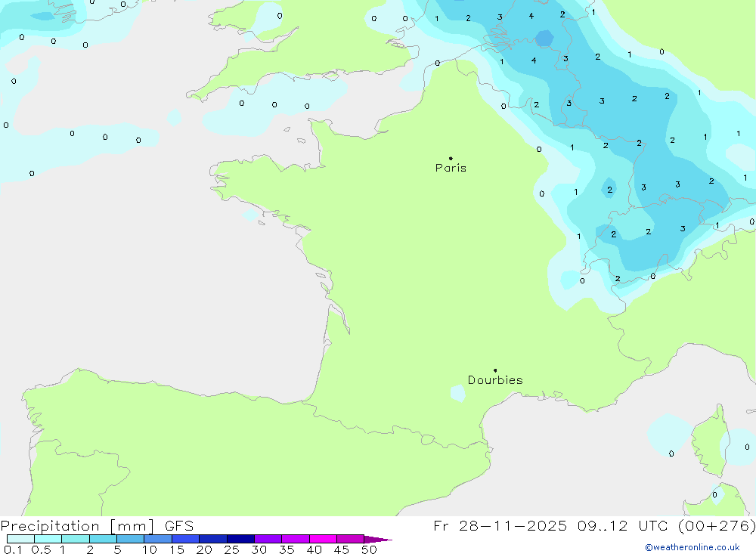
Task: Click the legend value "20"
Action: [x=204, y=549]
